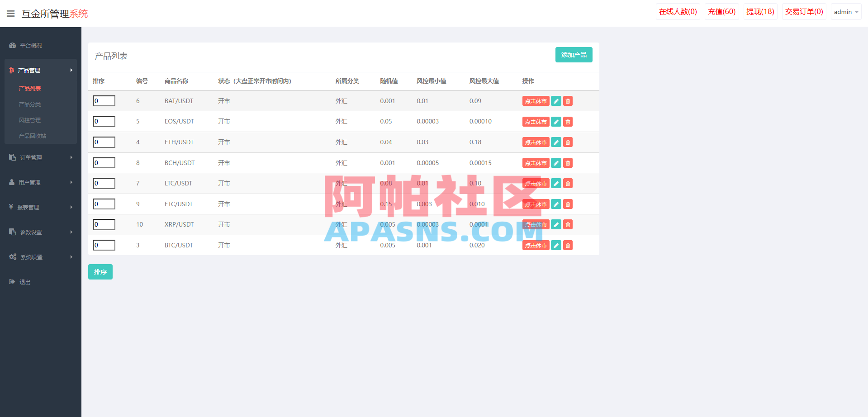Click the edit pencil for LTC/USDT
Image resolution: width=868 pixels, height=417 pixels.
[x=556, y=183]
